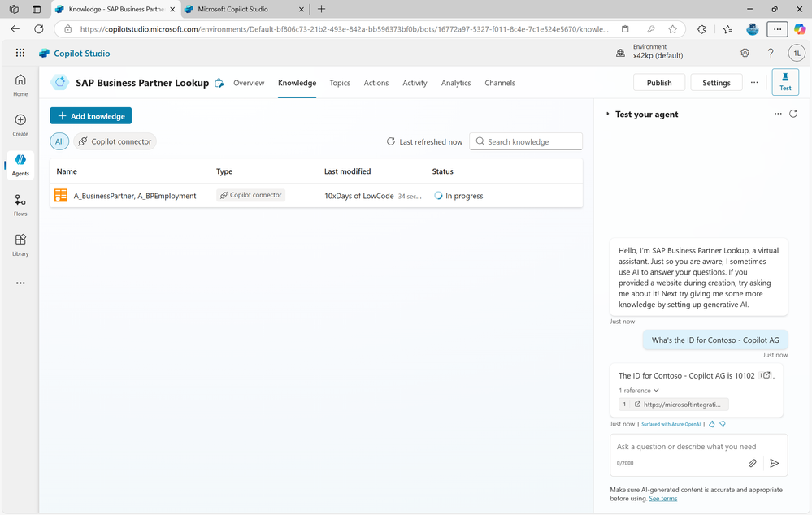Click the agent edit icon beside title
812x515 pixels.
click(x=219, y=83)
